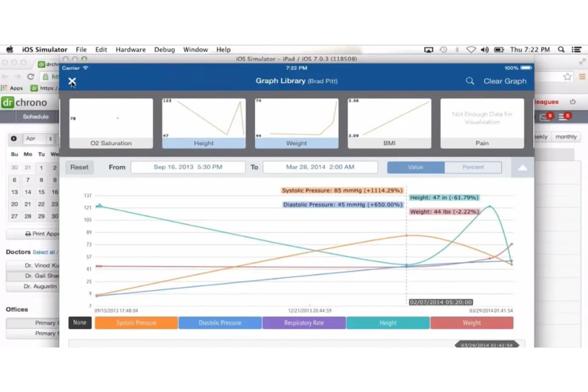
Task: Open search magnifier in Graph Library header
Action: click(470, 81)
